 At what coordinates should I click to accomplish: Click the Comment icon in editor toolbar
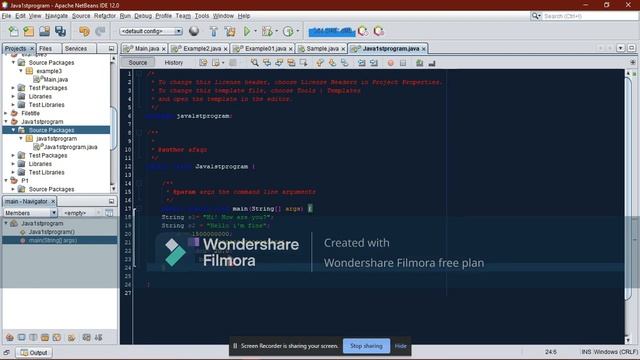click(420, 62)
